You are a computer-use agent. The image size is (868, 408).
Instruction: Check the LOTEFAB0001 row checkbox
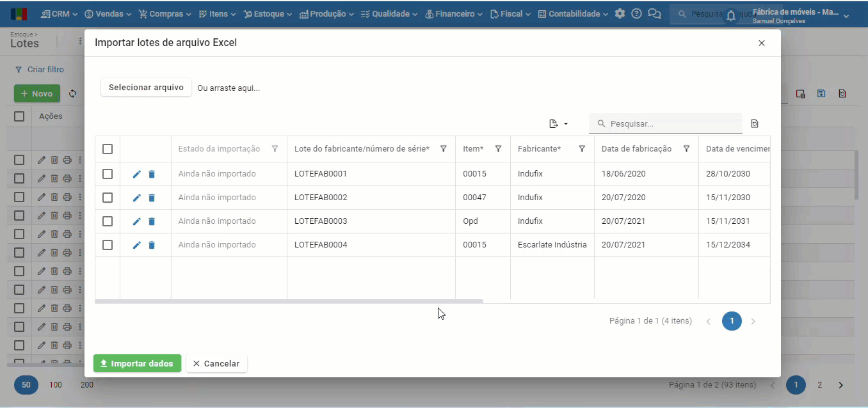click(x=108, y=174)
